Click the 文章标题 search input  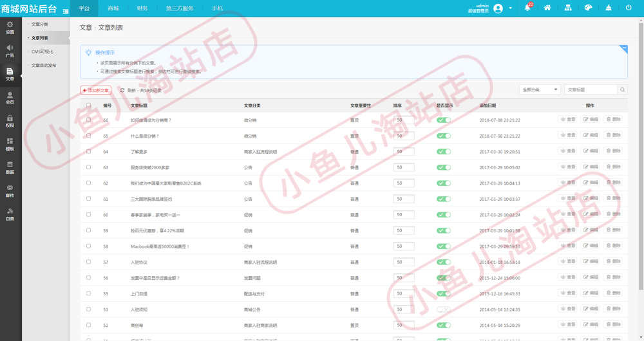(591, 89)
